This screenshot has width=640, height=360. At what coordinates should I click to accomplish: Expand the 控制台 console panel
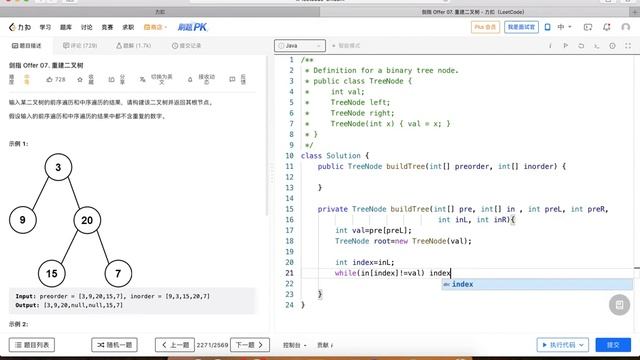click(x=294, y=345)
